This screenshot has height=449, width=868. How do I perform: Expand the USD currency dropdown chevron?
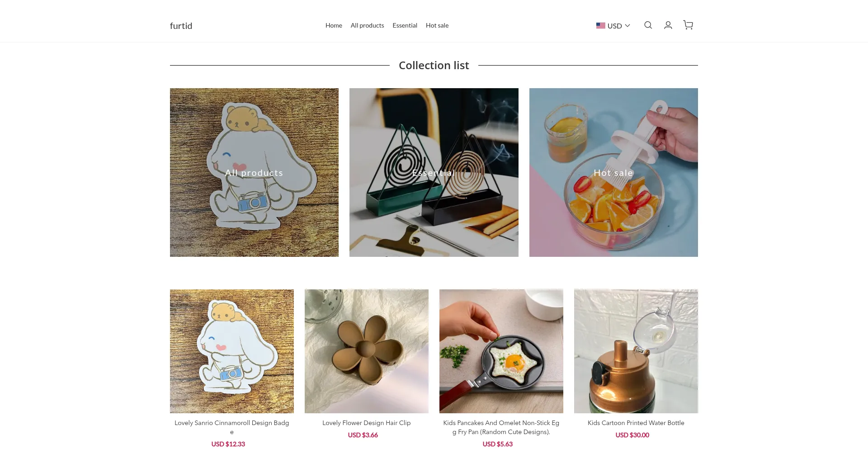click(x=627, y=26)
